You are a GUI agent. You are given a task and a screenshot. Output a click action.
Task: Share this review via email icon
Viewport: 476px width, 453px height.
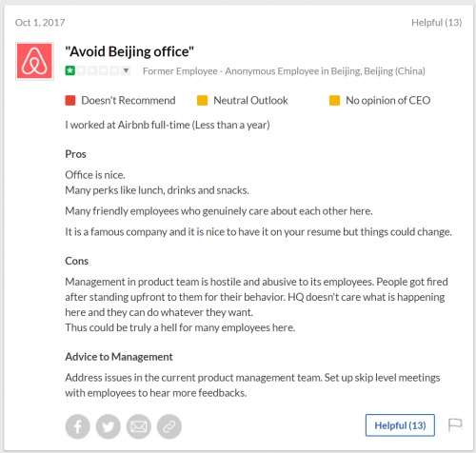(x=139, y=426)
